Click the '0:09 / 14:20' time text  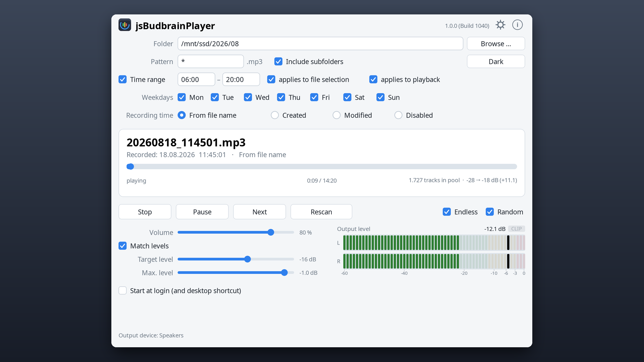tap(322, 181)
